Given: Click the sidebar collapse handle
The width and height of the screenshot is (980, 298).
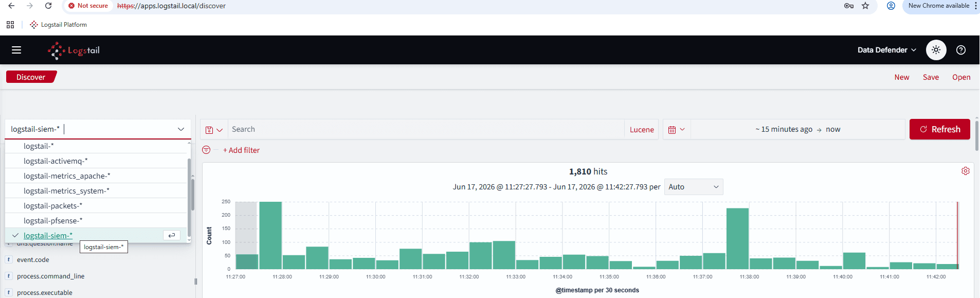Looking at the screenshot, I should tap(196, 282).
